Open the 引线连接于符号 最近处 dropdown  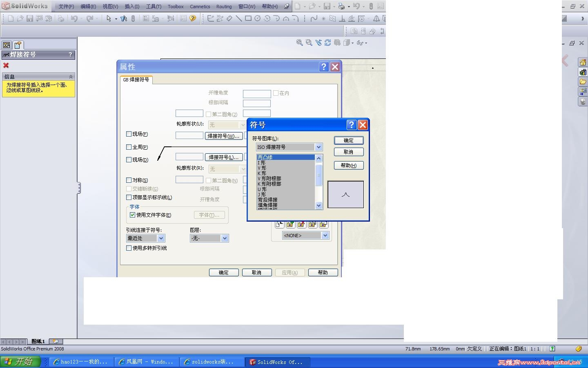161,238
